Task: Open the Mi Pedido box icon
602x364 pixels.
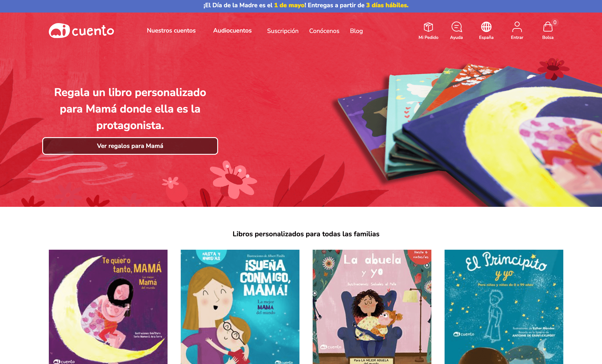Action: [x=428, y=27]
